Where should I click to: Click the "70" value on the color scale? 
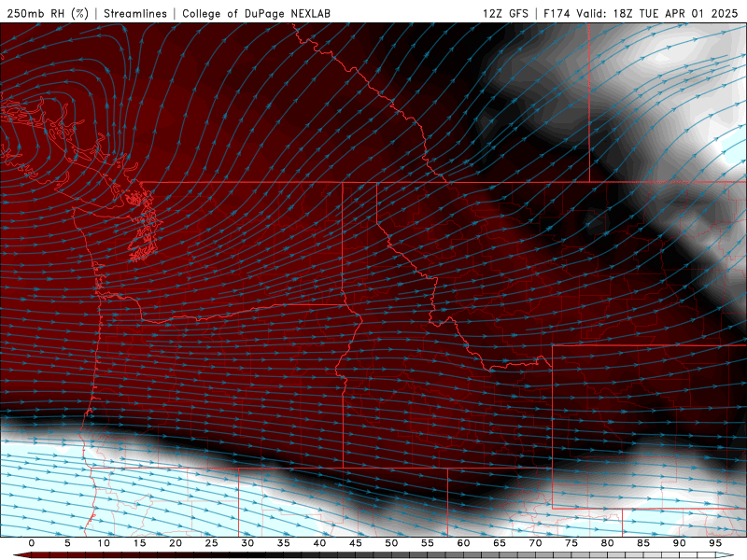point(535,543)
